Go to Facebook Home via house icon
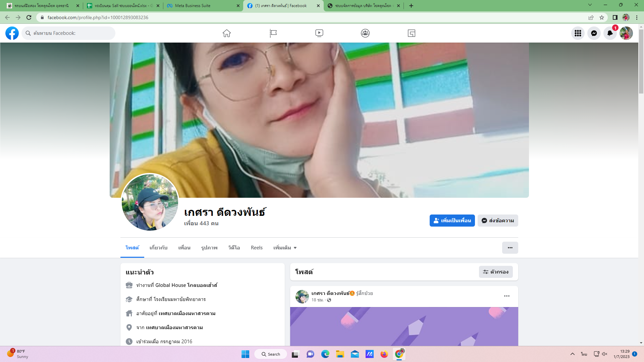Viewport: 644px width, 362px height. click(x=227, y=33)
